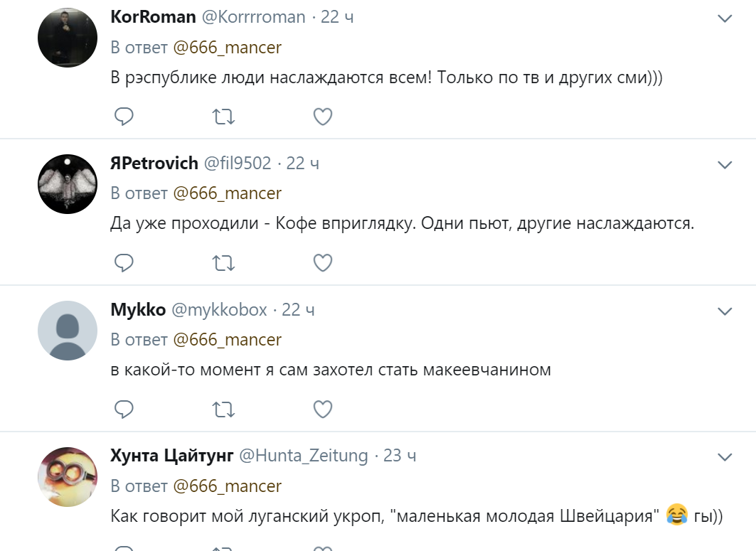Click the minion avatar of Хунта Цайтунг
Screen dimensions: 756x551
tap(68, 476)
